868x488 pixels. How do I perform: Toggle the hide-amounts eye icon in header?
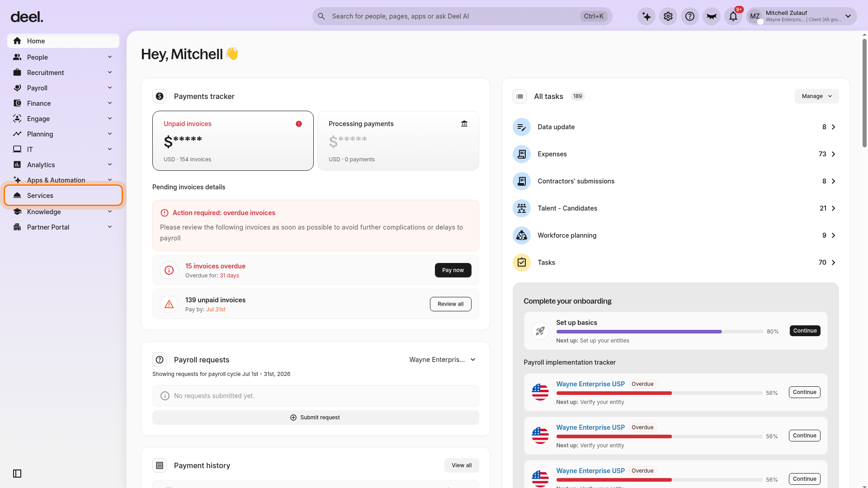(x=712, y=16)
